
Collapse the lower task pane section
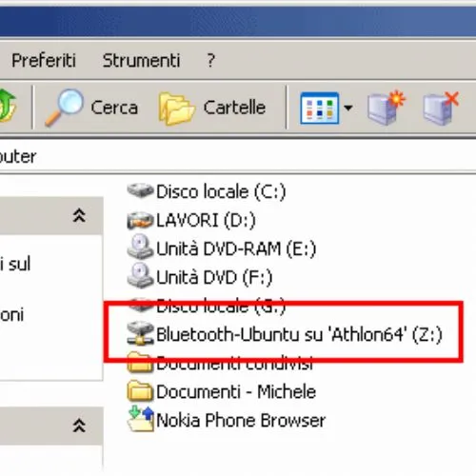pos(79,426)
